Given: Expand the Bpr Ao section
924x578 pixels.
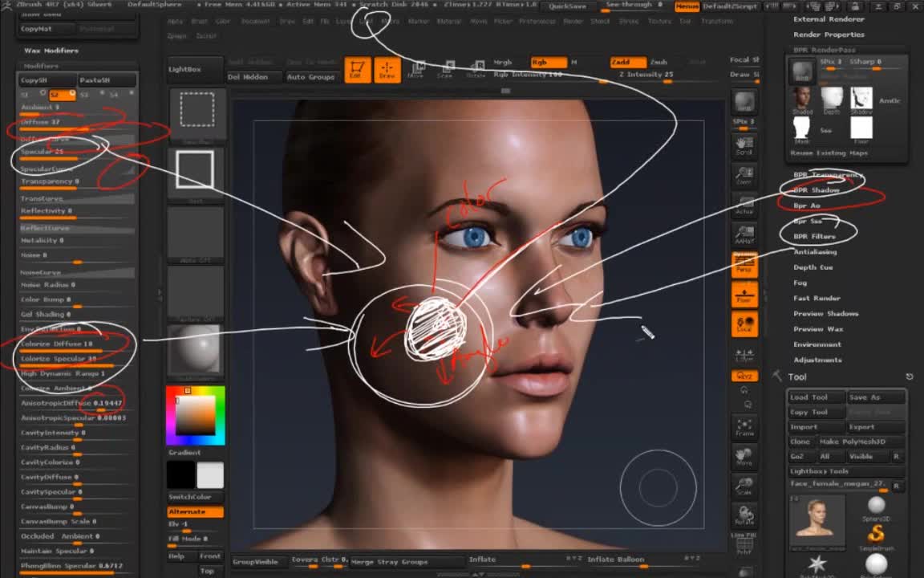Looking at the screenshot, I should point(807,206).
